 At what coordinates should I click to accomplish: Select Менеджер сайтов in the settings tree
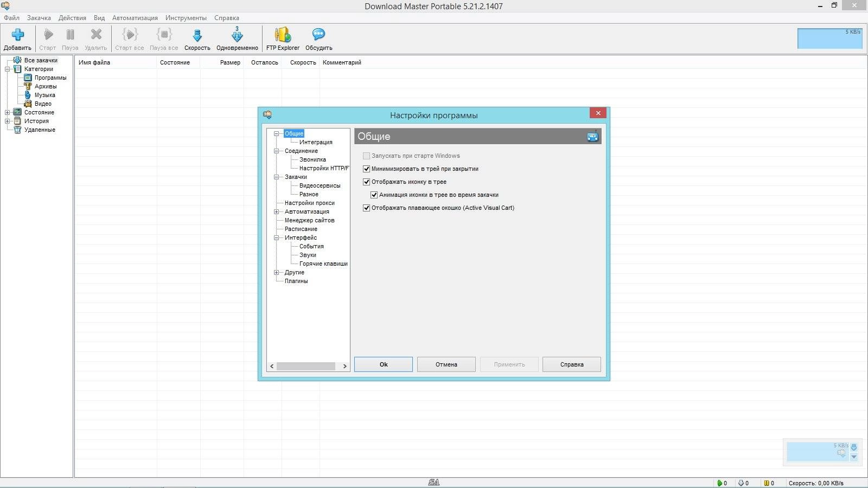coord(309,220)
